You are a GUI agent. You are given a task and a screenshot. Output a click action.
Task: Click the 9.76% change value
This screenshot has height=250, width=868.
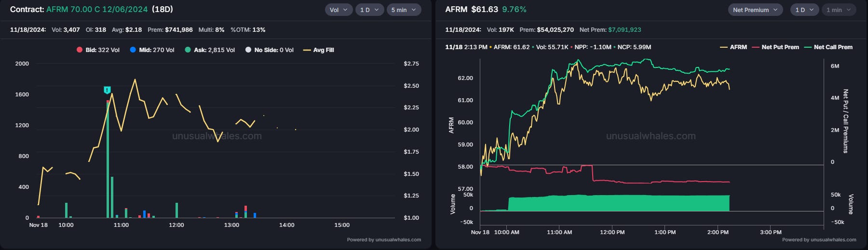click(x=514, y=10)
